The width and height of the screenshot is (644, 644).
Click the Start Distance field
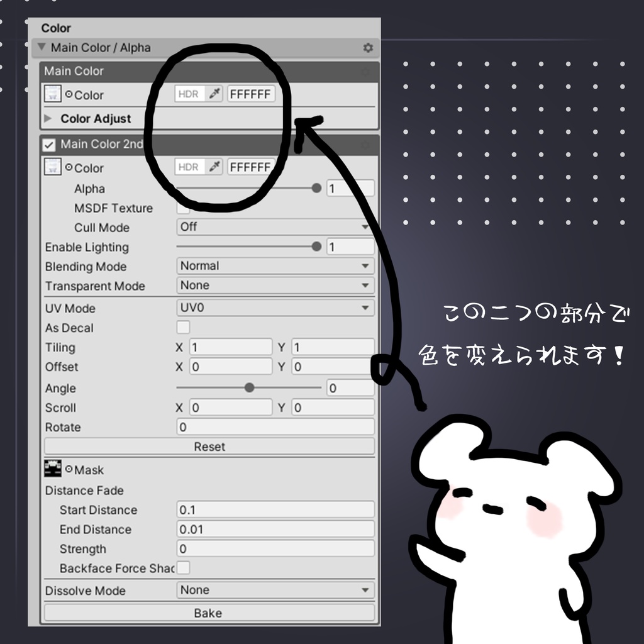point(275,509)
